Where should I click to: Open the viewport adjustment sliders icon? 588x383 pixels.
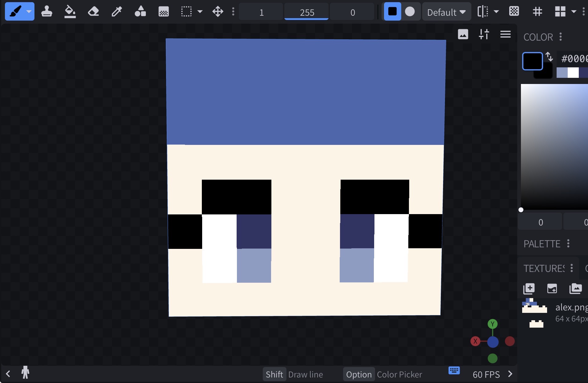484,34
